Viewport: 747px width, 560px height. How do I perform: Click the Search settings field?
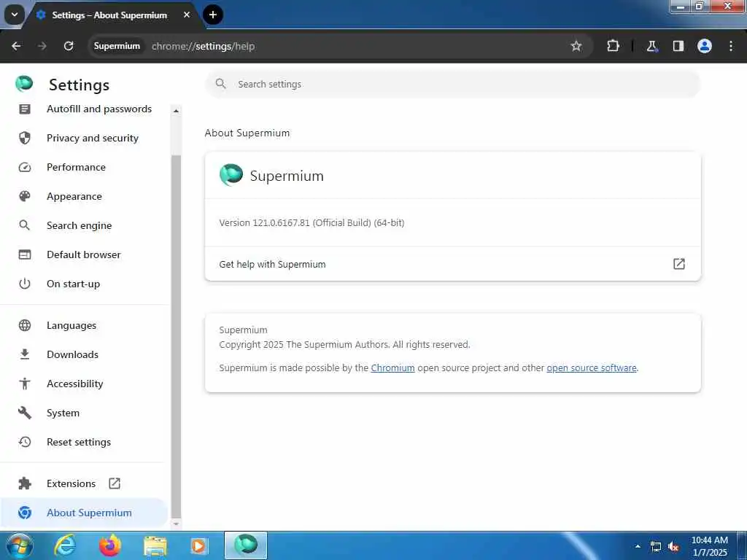452,85
